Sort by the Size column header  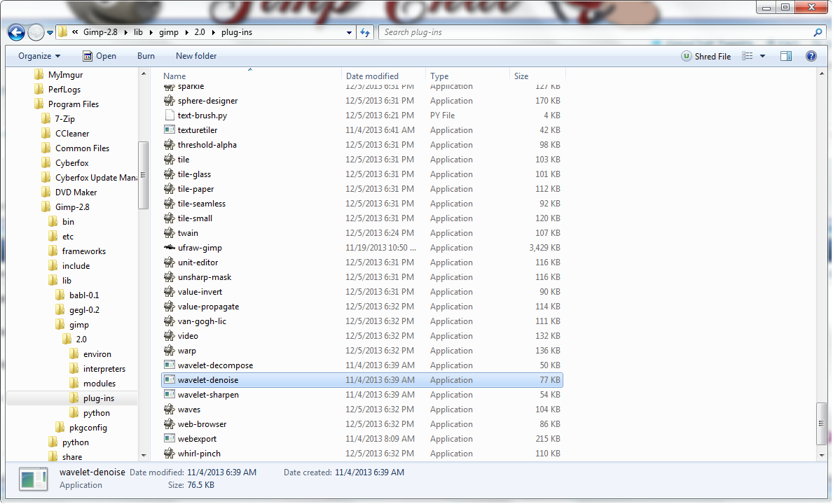click(521, 76)
